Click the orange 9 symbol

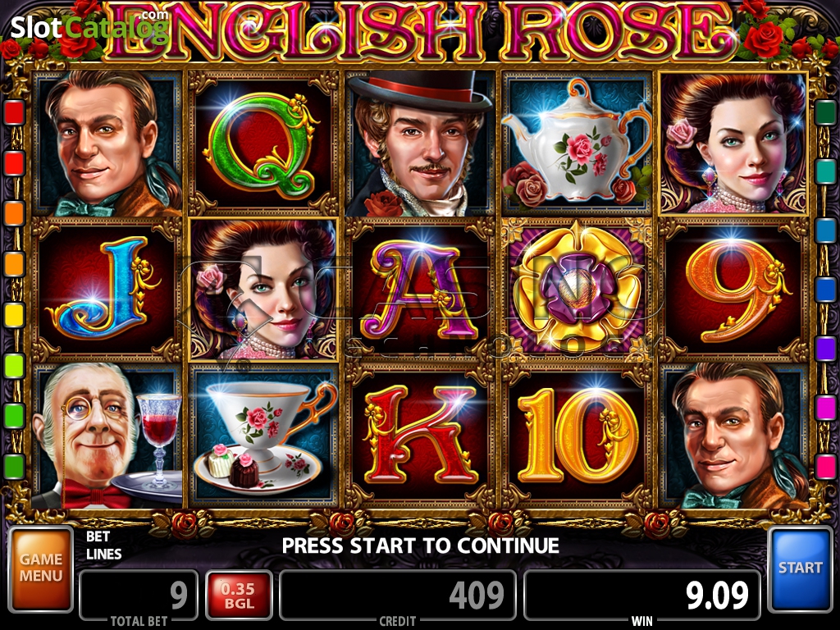(734, 290)
